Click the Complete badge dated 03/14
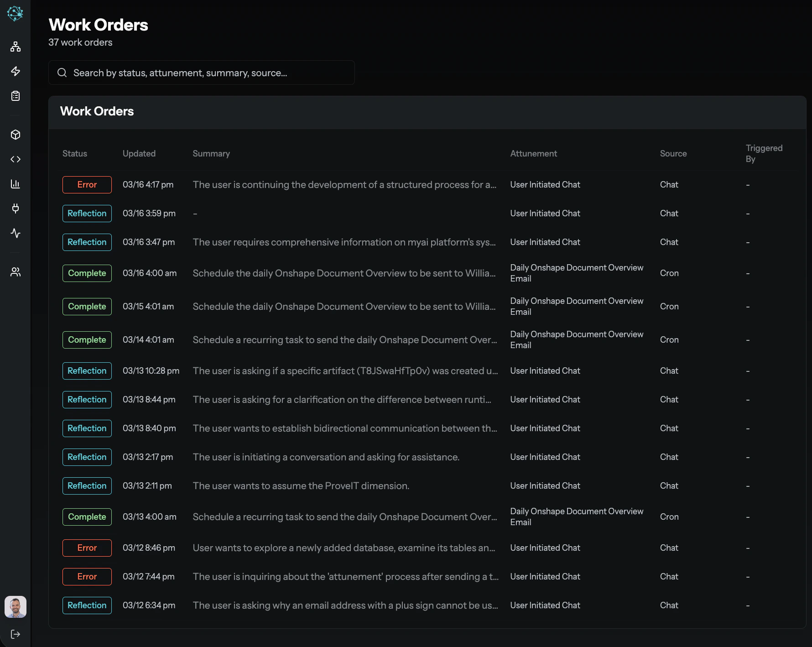This screenshot has width=812, height=647. coord(87,339)
